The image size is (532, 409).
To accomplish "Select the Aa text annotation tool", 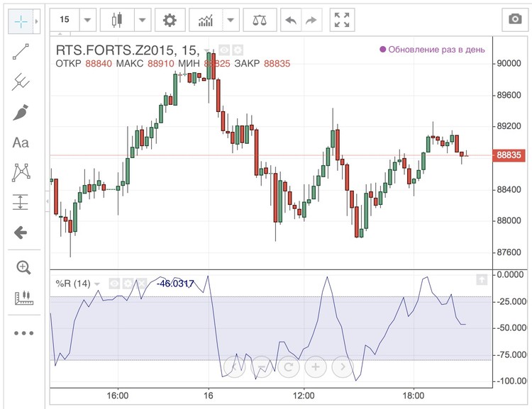I will pos(21,142).
